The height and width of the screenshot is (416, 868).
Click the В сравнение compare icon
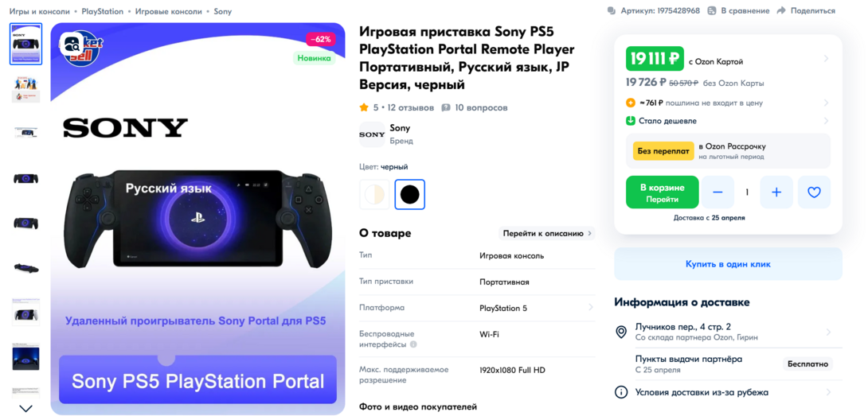coord(712,10)
